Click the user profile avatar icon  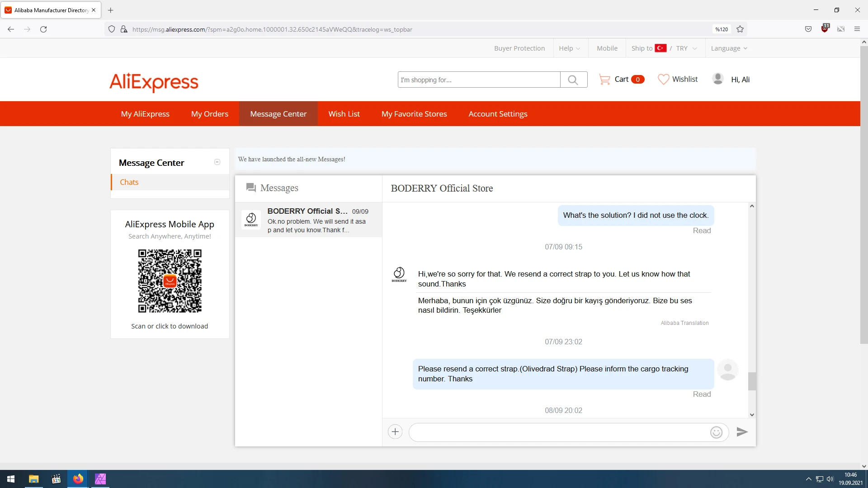pos(718,79)
